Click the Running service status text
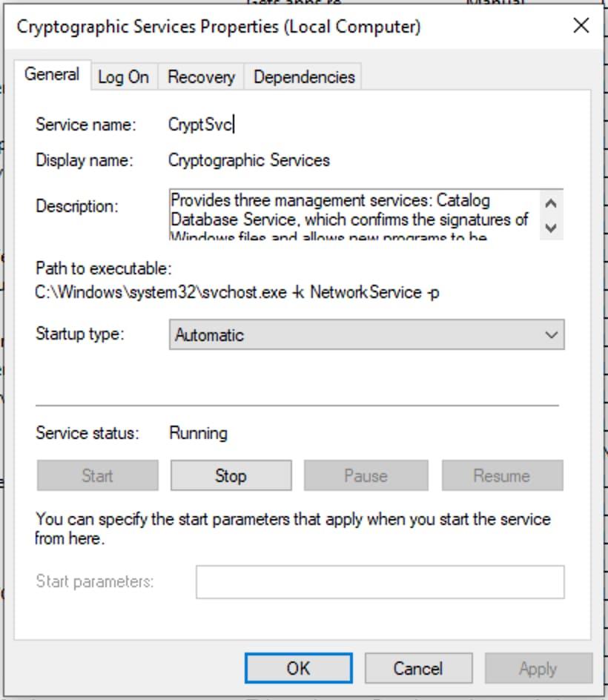Image resolution: width=608 pixels, height=700 pixels. [x=199, y=433]
